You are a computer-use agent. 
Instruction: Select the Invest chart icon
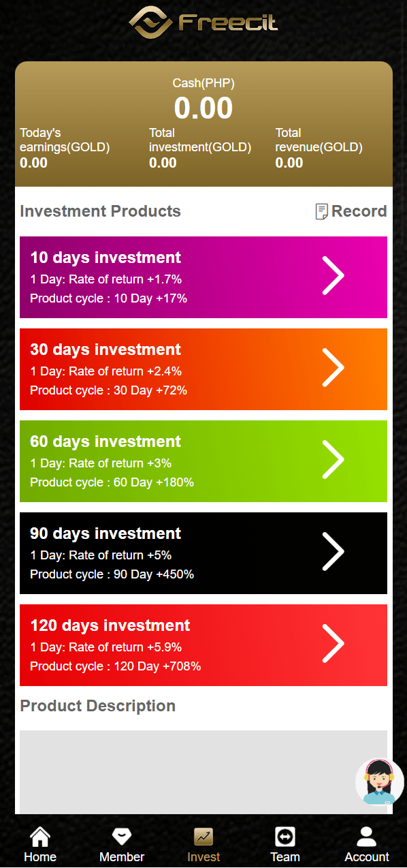pos(203,836)
